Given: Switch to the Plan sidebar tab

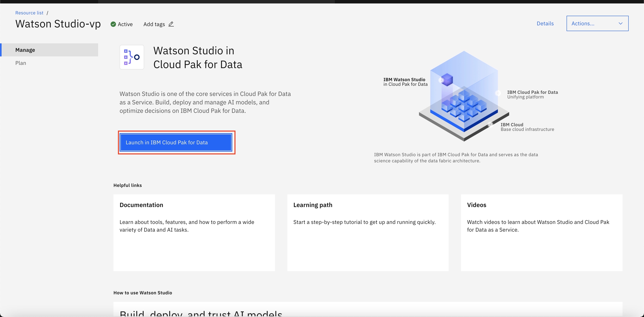Looking at the screenshot, I should [21, 63].
